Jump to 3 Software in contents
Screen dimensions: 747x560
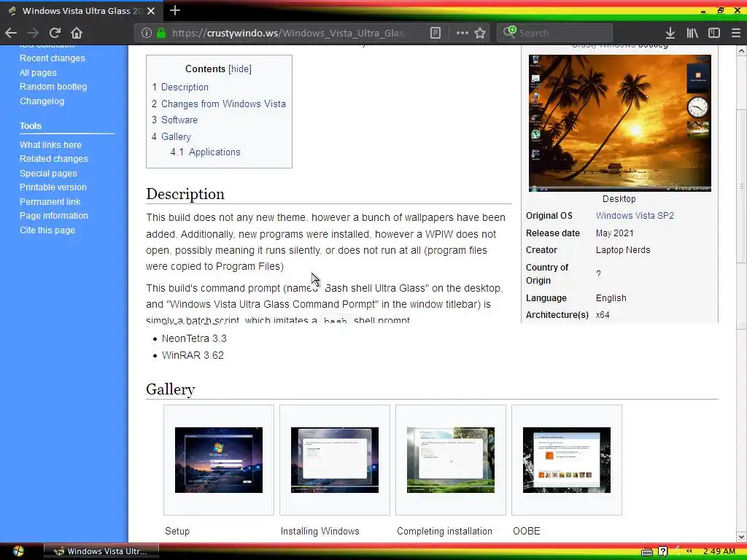174,120
